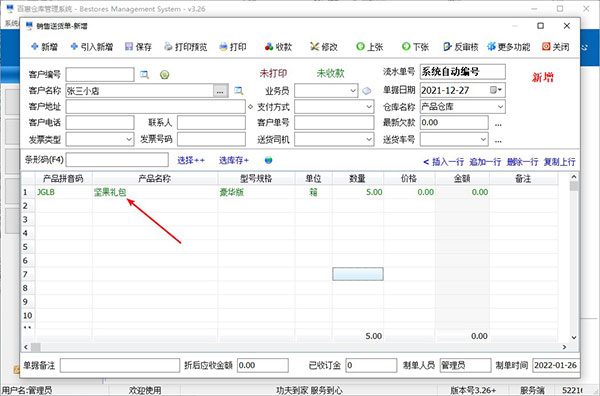Click the 折后应收金额 field

262,365
